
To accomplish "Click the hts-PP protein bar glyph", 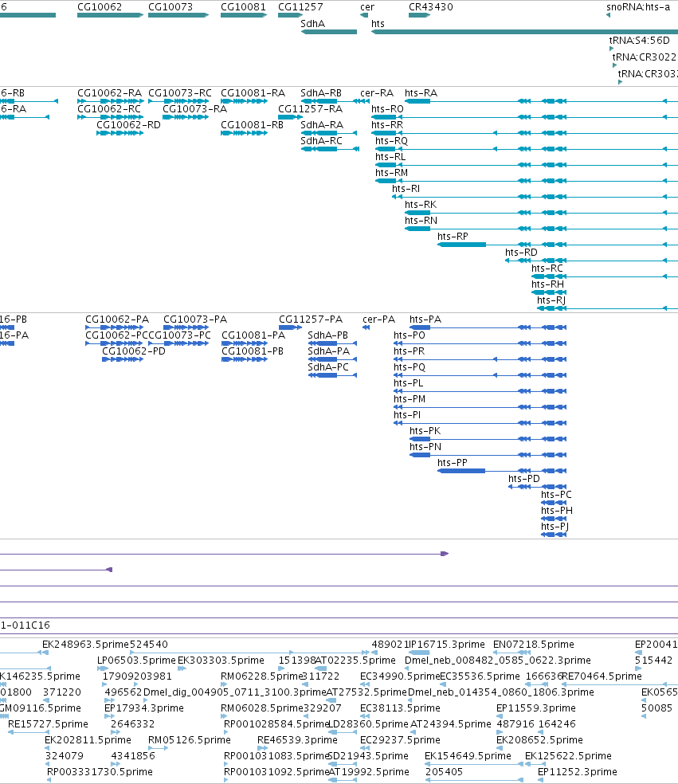I will point(461,471).
